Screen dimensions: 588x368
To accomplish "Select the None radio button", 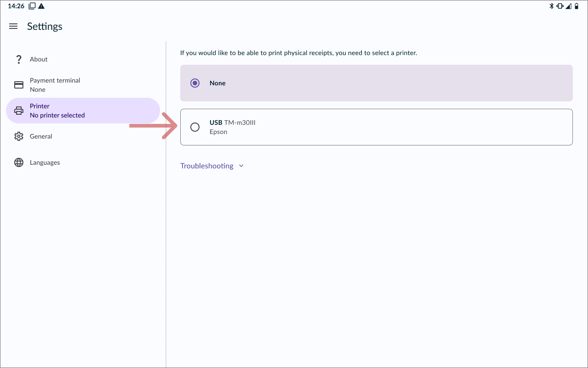I will coord(195,83).
